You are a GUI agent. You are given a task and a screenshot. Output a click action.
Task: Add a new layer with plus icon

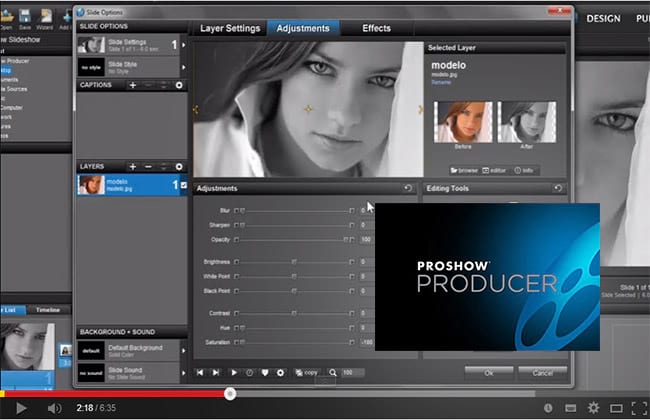pyautogui.click(x=133, y=167)
